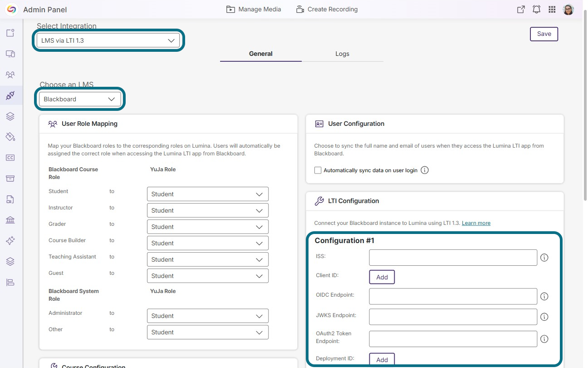Open Manage Media from the top bar
588x368 pixels.
pos(254,9)
